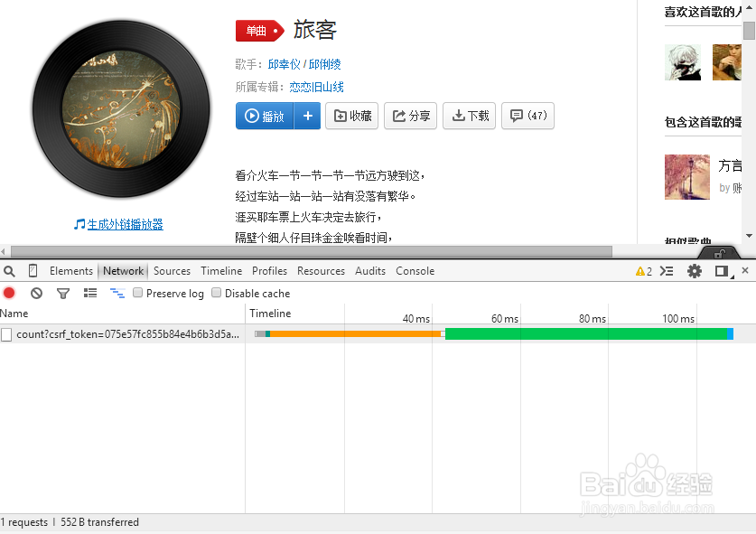The height and width of the screenshot is (534, 756).
Task: Stop recording with the red record button
Action: click(9, 293)
